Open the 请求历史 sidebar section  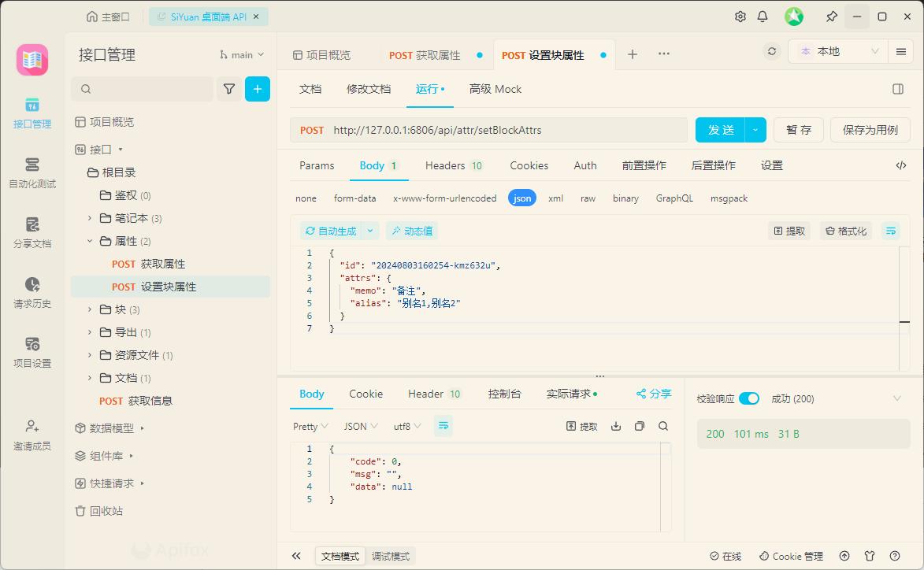pos(32,293)
